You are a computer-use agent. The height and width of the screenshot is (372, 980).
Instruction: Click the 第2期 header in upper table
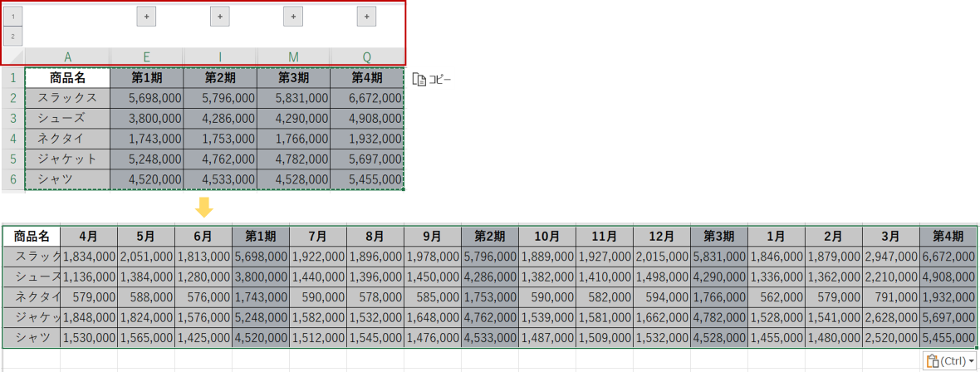220,78
